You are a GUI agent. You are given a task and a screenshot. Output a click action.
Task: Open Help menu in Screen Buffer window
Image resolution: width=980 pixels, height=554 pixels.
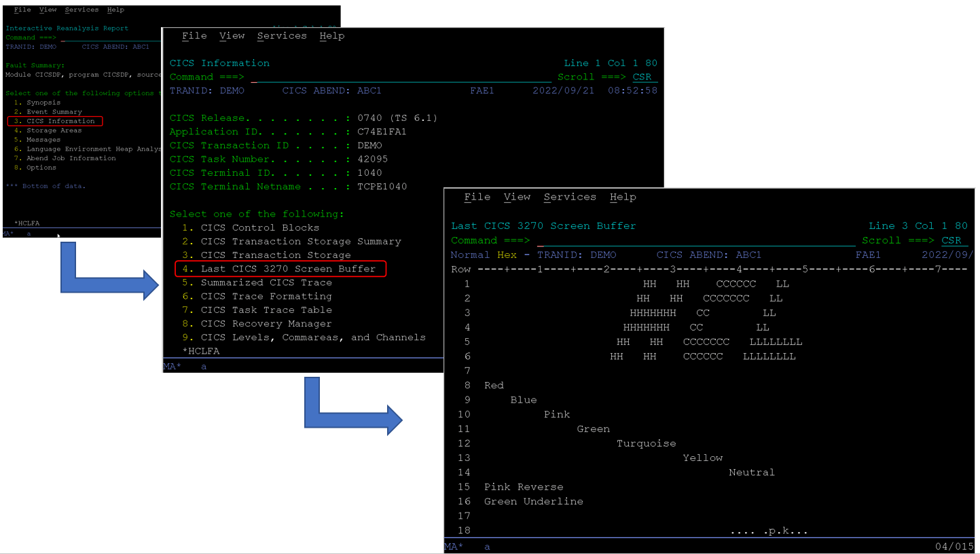coord(623,197)
